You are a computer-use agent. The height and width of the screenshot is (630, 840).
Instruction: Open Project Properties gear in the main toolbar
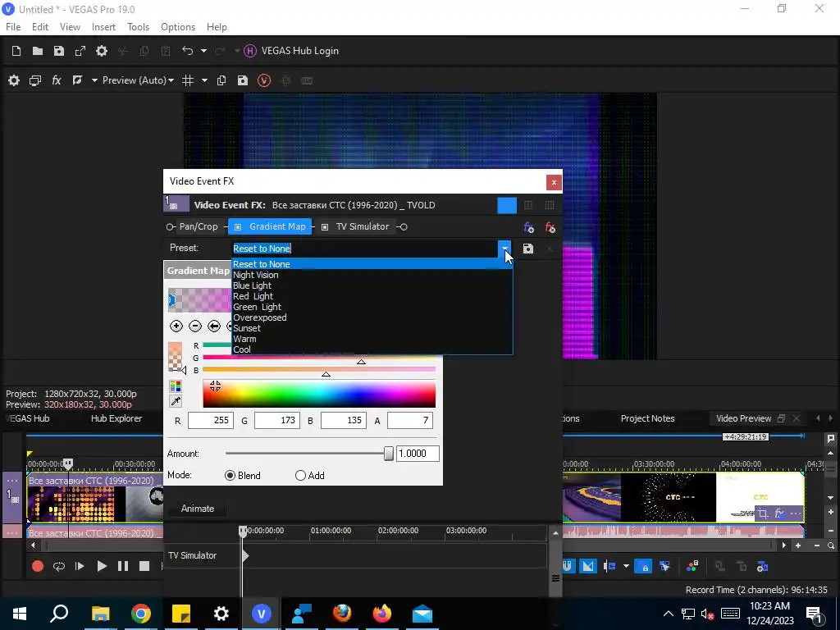101,51
